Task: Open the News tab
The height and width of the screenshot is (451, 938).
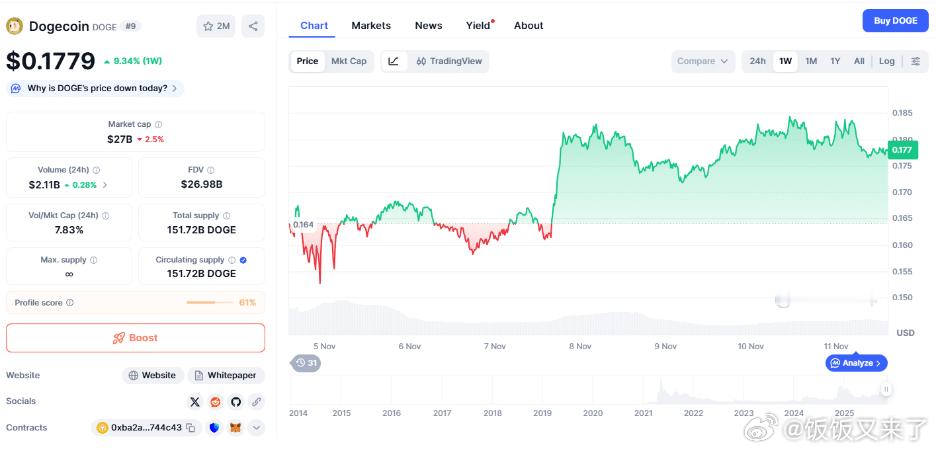Action: coord(428,25)
